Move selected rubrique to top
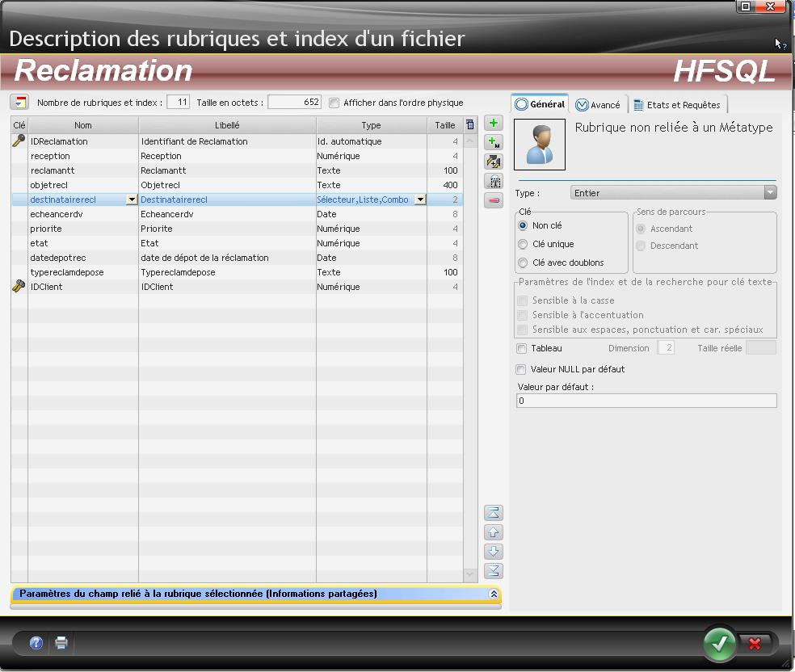 click(494, 513)
